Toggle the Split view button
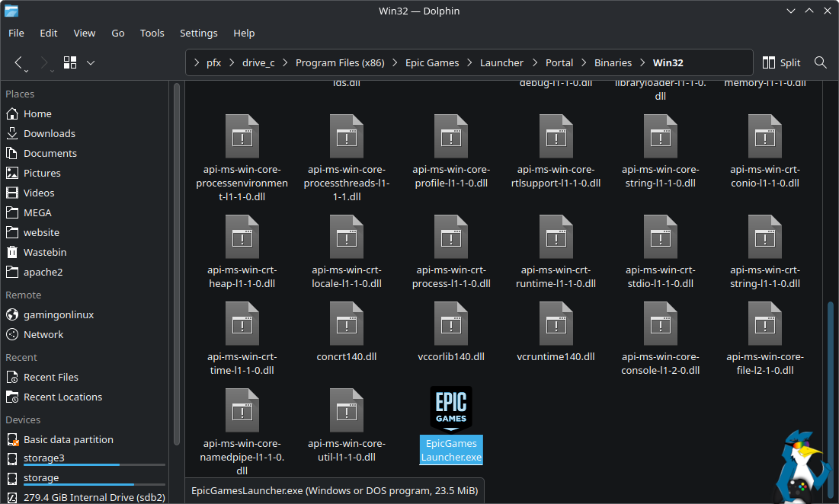This screenshot has height=504, width=839. click(x=781, y=62)
